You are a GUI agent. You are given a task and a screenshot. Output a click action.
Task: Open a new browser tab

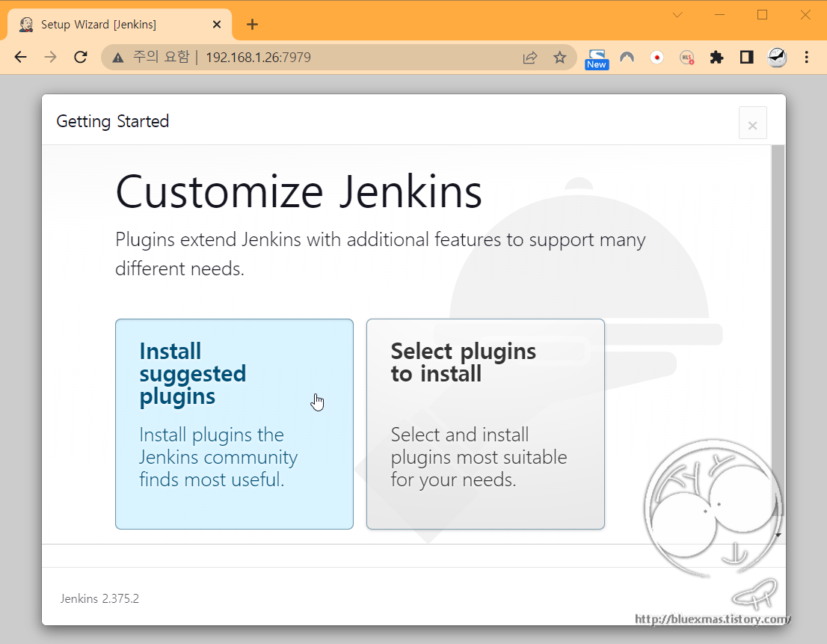coord(252,24)
